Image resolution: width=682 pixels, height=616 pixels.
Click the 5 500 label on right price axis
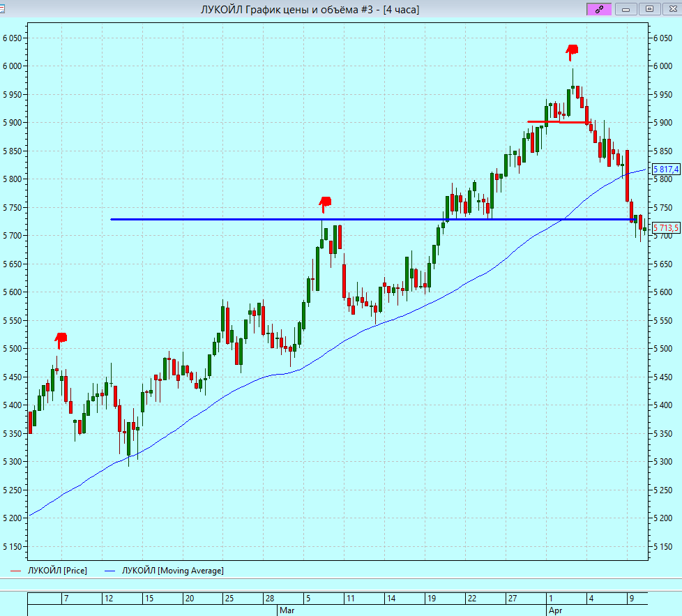[x=663, y=349]
